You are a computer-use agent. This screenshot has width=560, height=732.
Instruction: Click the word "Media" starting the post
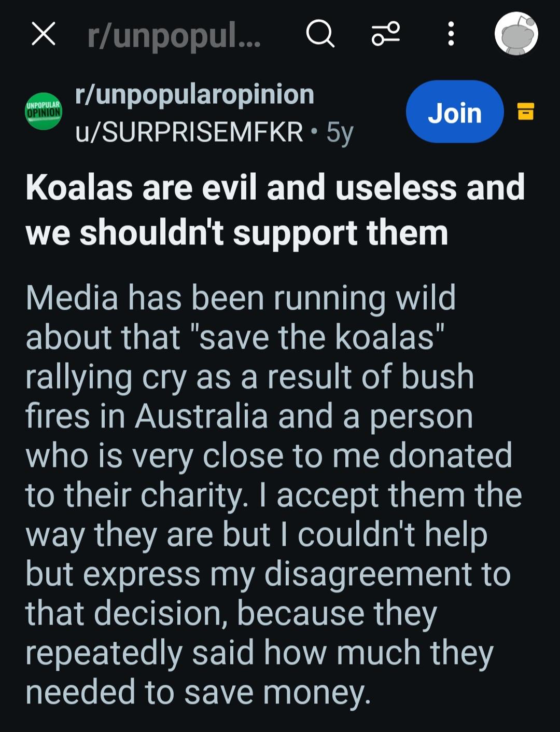coord(72,298)
